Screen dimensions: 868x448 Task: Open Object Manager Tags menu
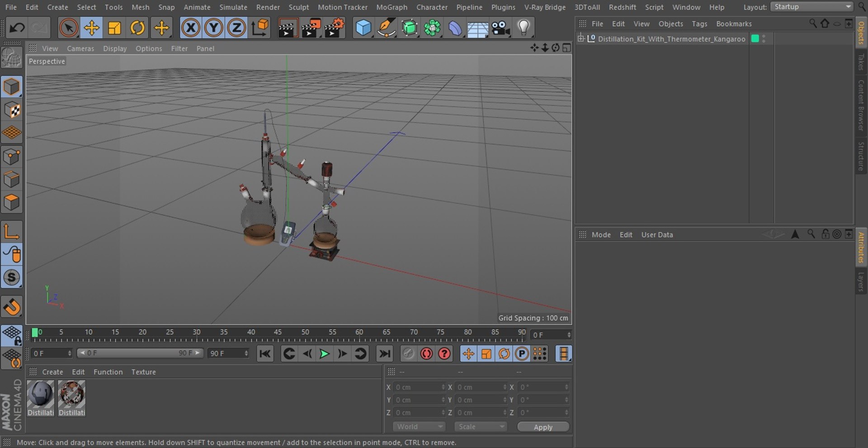[x=699, y=24]
